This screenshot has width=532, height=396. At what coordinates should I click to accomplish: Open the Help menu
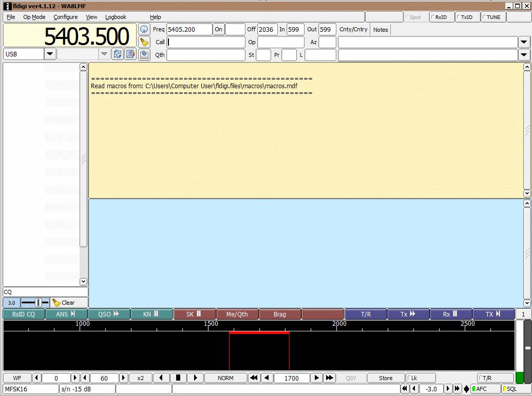[156, 17]
